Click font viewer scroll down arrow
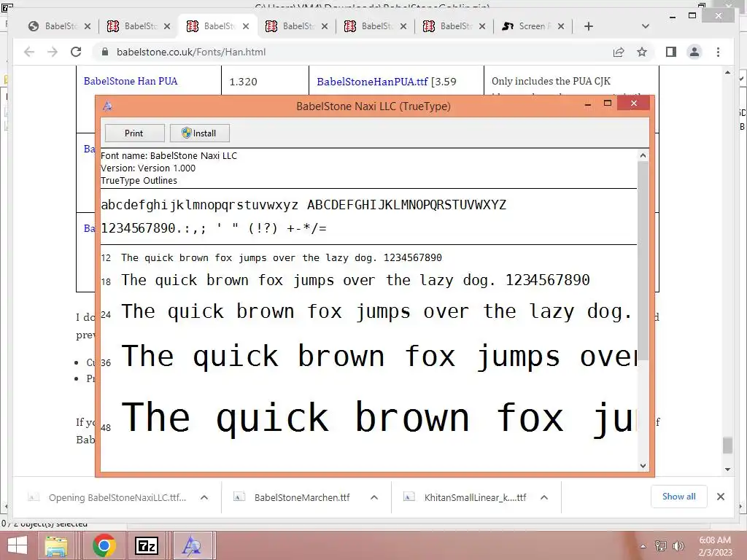747x560 pixels. coord(643,466)
